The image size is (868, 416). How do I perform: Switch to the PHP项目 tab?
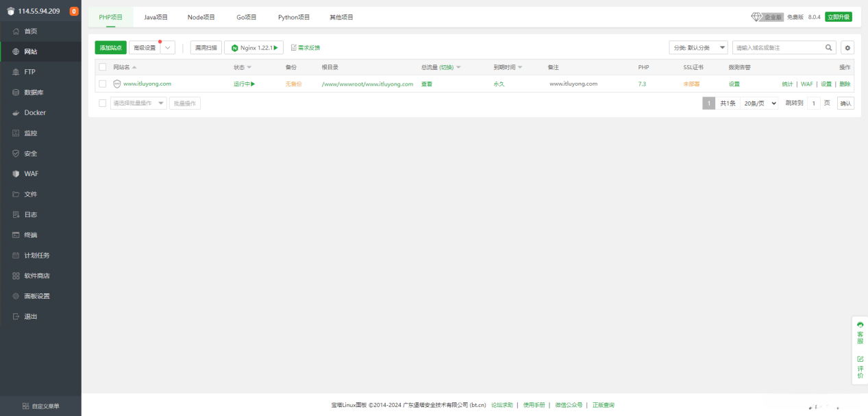(x=111, y=17)
